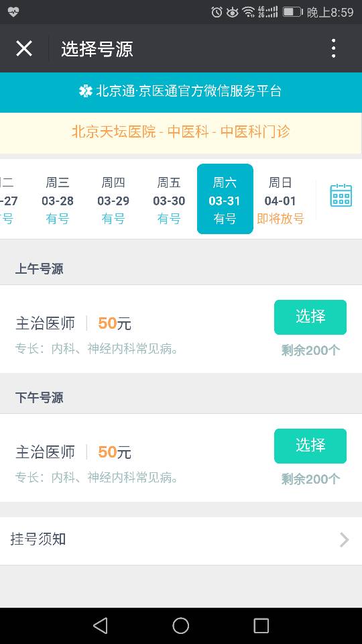The height and width of the screenshot is (644, 362).
Task: Expand 挂号须知 with the chevron arrow
Action: (345, 539)
